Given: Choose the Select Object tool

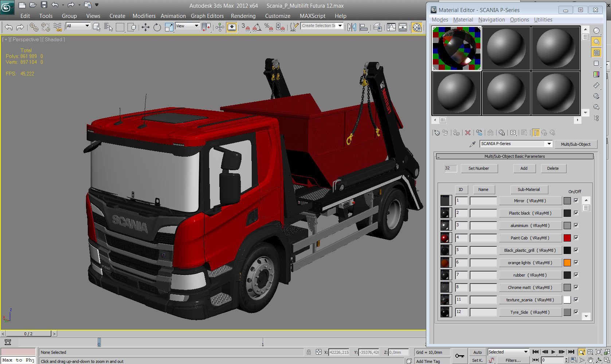Looking at the screenshot, I should coord(97,27).
